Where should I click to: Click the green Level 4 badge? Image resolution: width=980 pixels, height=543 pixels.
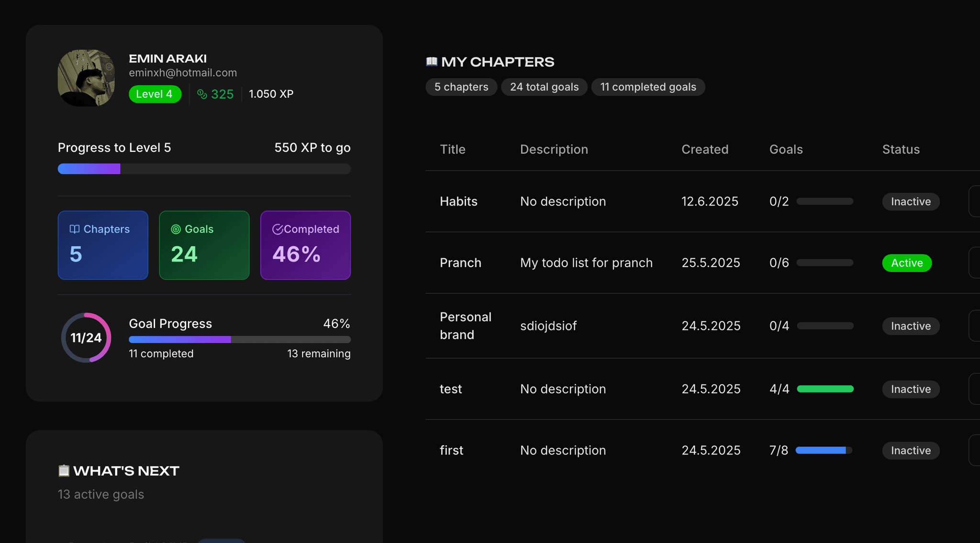[x=155, y=94]
